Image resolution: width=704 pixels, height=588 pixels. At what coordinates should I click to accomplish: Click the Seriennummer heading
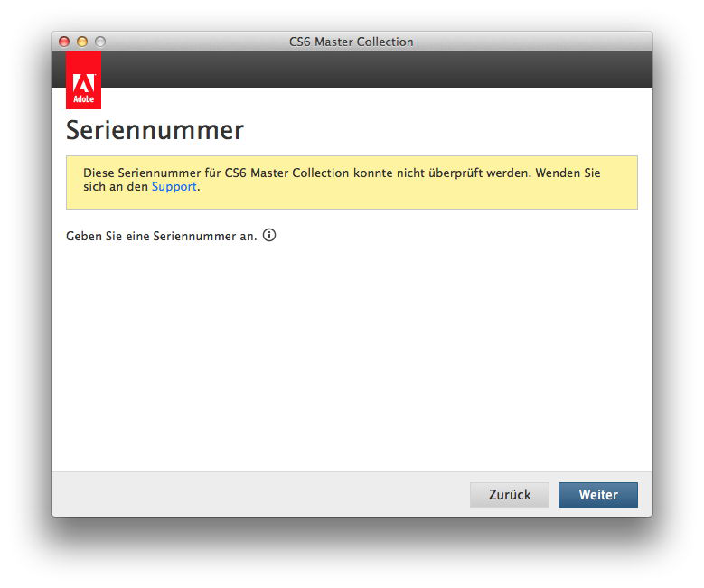155,130
